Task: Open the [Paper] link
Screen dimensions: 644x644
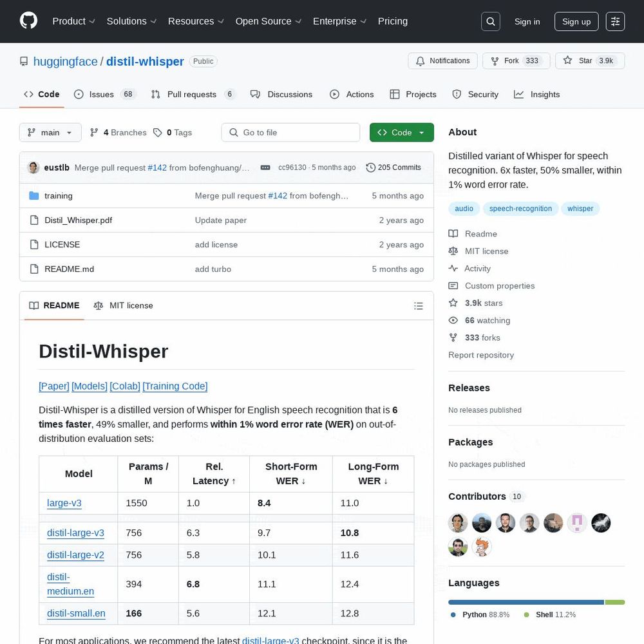Action: click(54, 386)
